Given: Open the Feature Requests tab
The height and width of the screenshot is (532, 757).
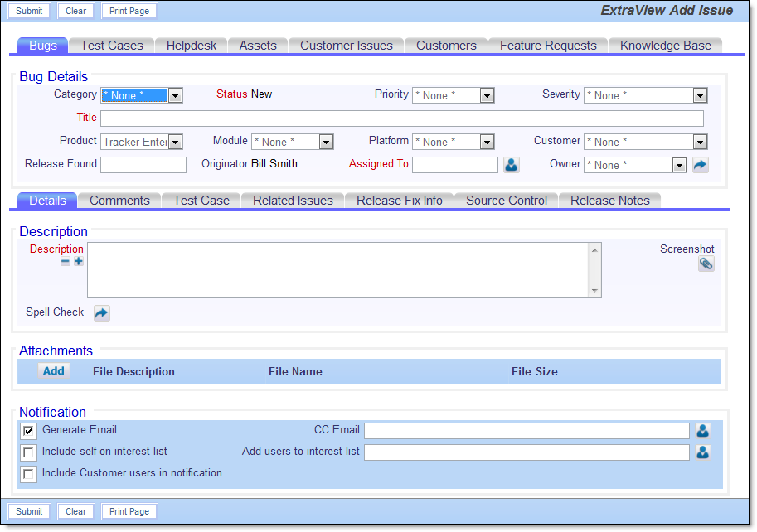Looking at the screenshot, I should click(548, 46).
